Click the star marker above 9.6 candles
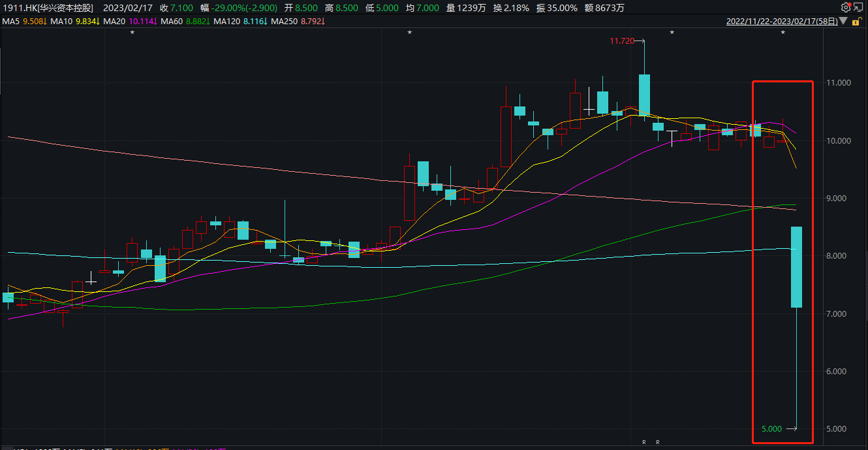The width and height of the screenshot is (868, 450). (409, 32)
